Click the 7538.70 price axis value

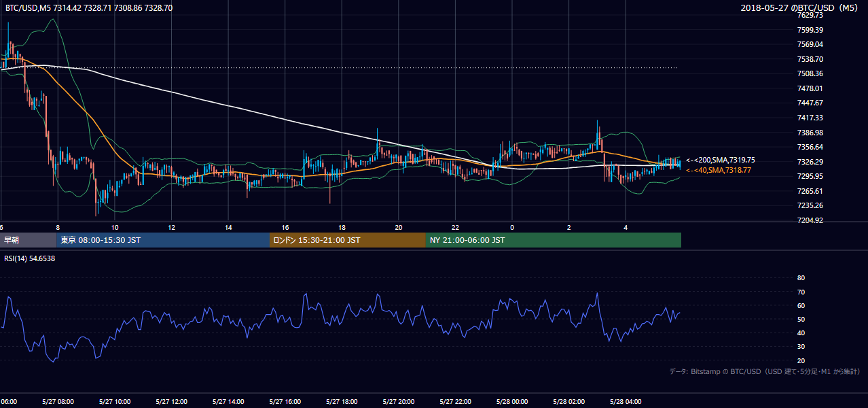click(810, 59)
